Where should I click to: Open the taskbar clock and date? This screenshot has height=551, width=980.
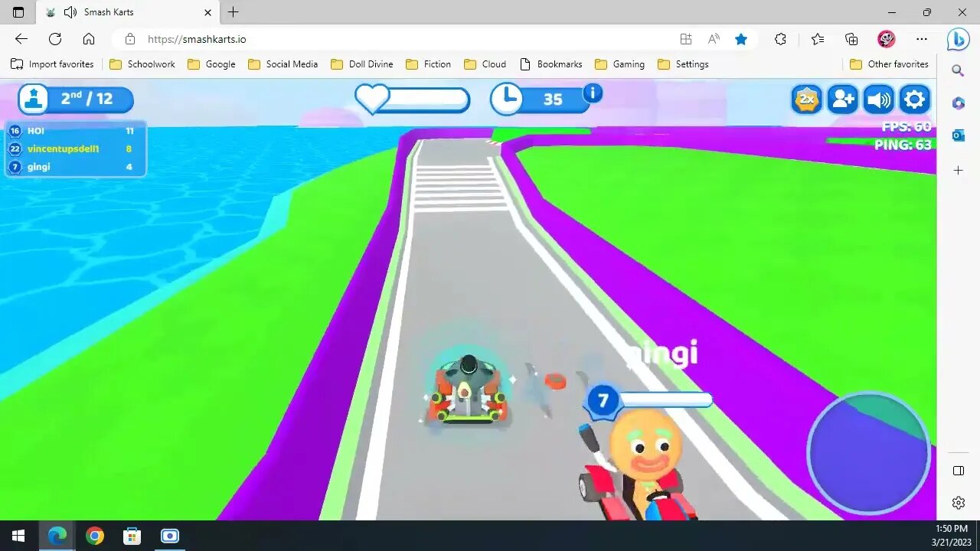(951, 536)
